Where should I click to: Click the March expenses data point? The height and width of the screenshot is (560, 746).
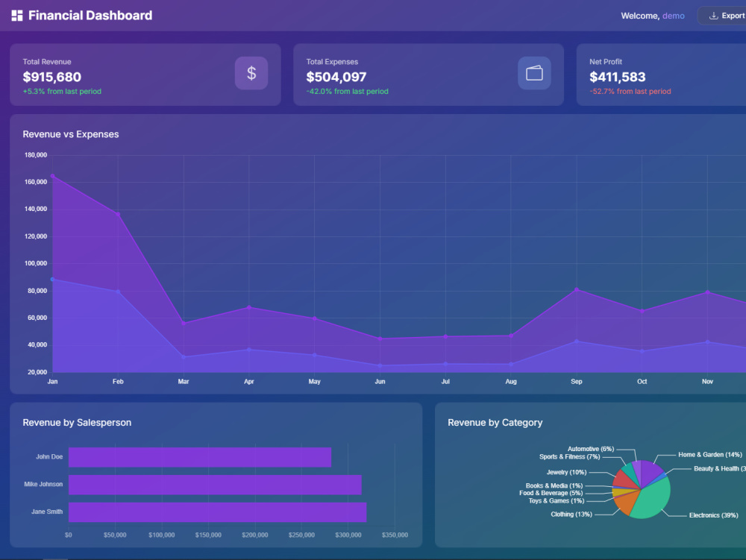(x=184, y=357)
